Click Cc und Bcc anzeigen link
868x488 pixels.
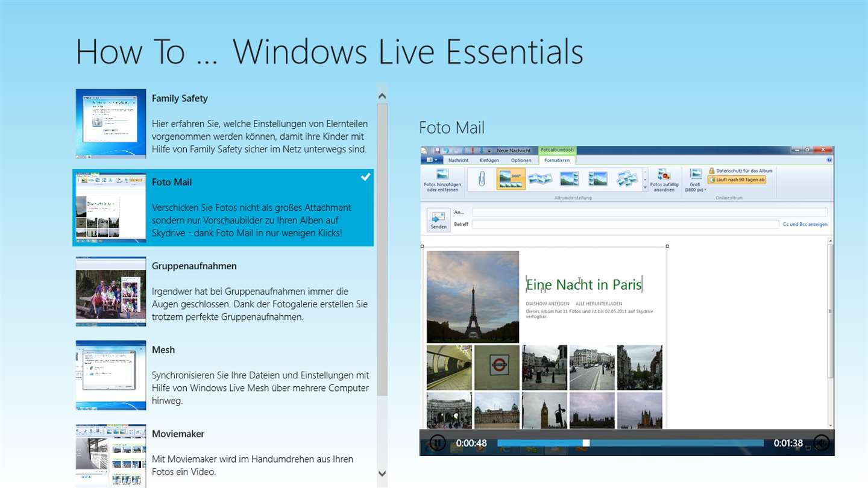click(805, 224)
